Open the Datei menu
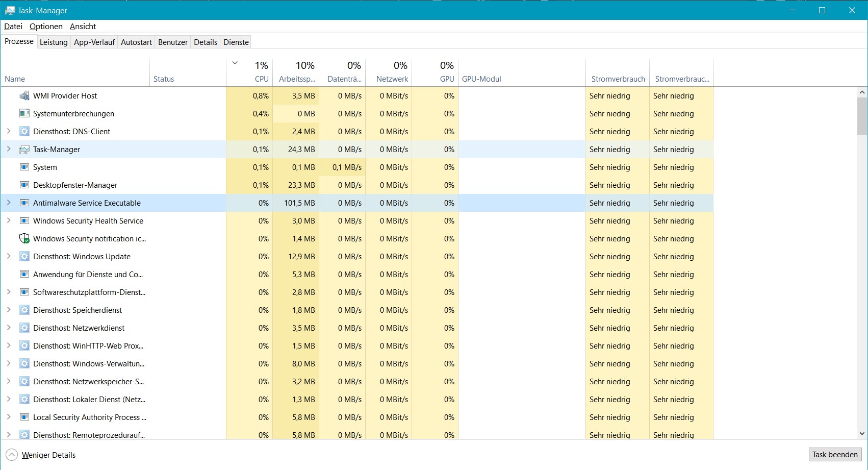Image resolution: width=868 pixels, height=470 pixels. click(13, 26)
